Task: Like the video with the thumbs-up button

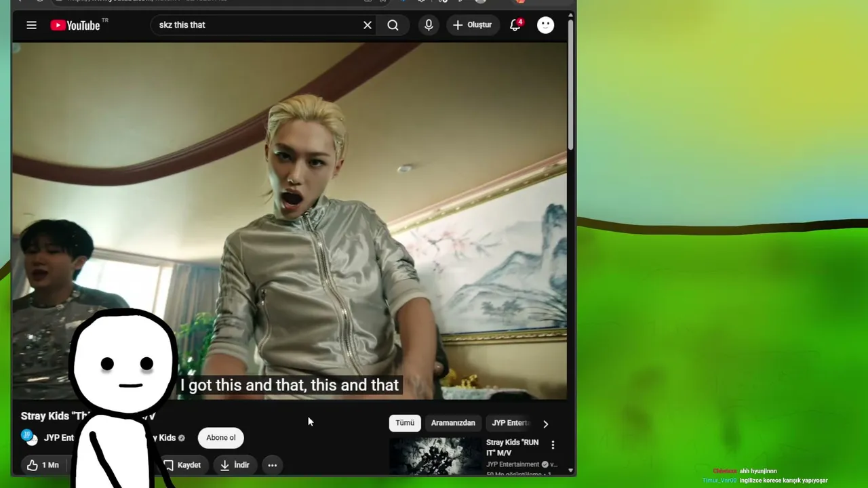Action: click(x=43, y=465)
